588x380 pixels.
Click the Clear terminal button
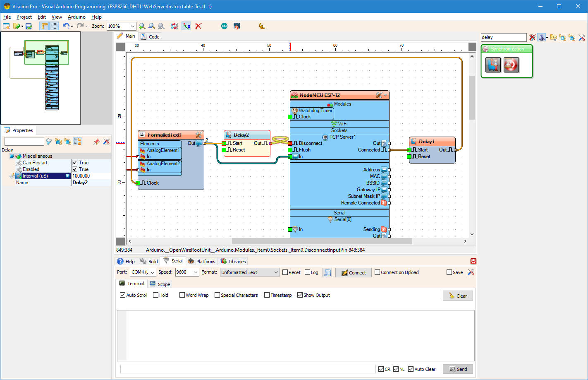click(x=458, y=296)
